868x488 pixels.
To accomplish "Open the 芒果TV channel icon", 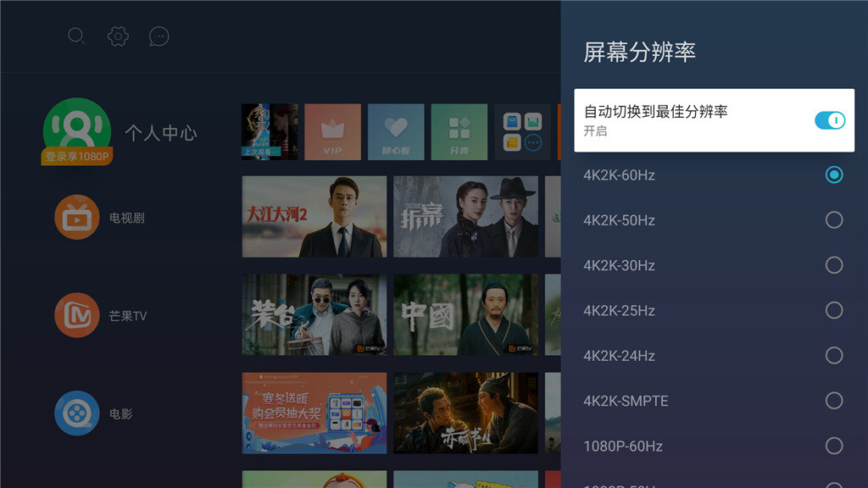I will point(77,315).
